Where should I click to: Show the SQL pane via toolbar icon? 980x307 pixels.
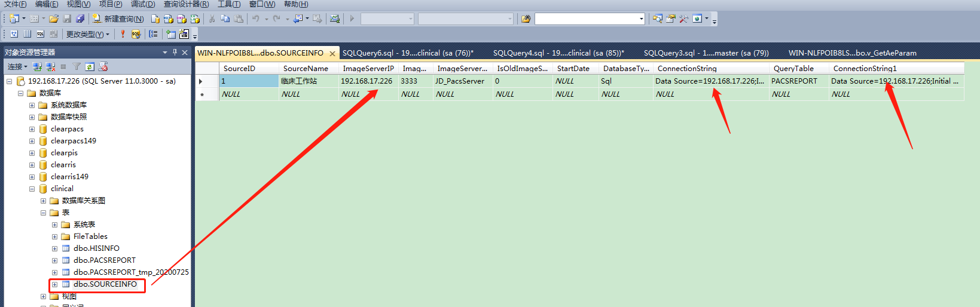[40, 35]
